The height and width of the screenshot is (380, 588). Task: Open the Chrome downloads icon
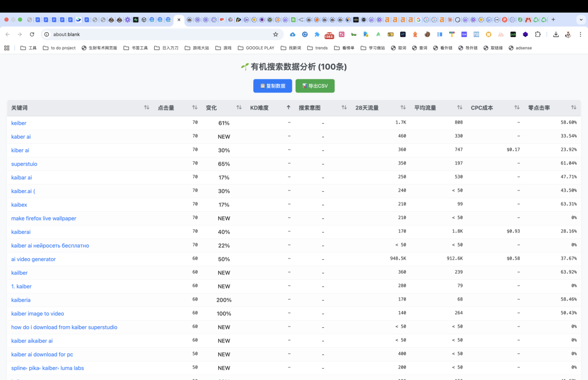556,34
